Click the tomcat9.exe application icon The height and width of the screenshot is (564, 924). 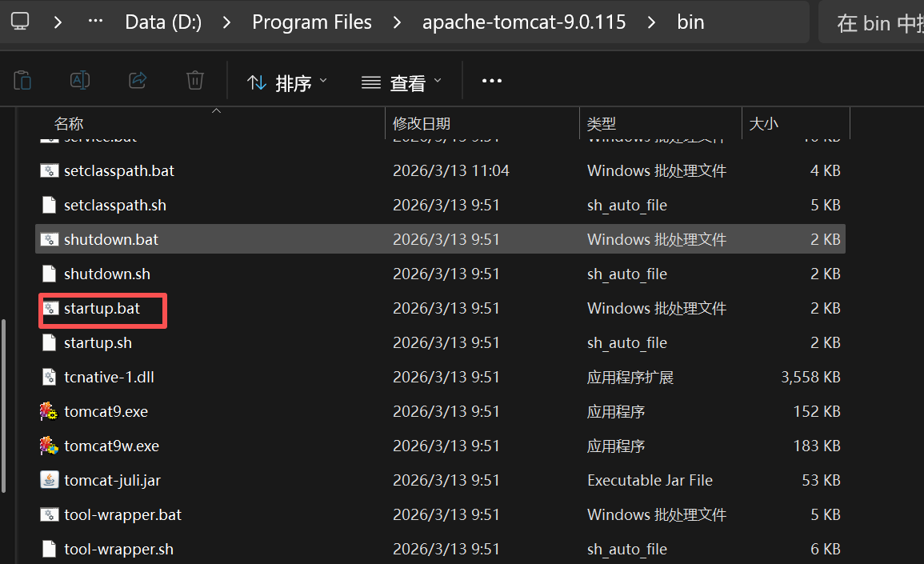(x=48, y=411)
